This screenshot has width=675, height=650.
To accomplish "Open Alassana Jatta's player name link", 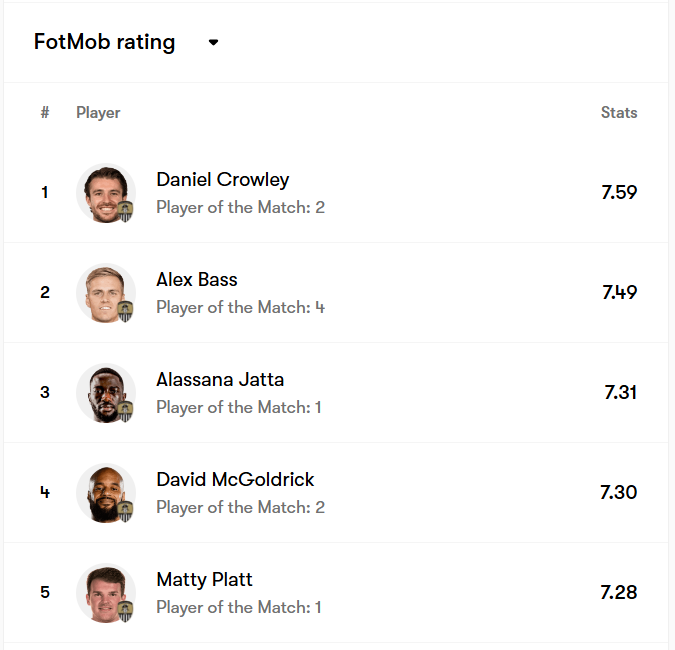I will (220, 380).
